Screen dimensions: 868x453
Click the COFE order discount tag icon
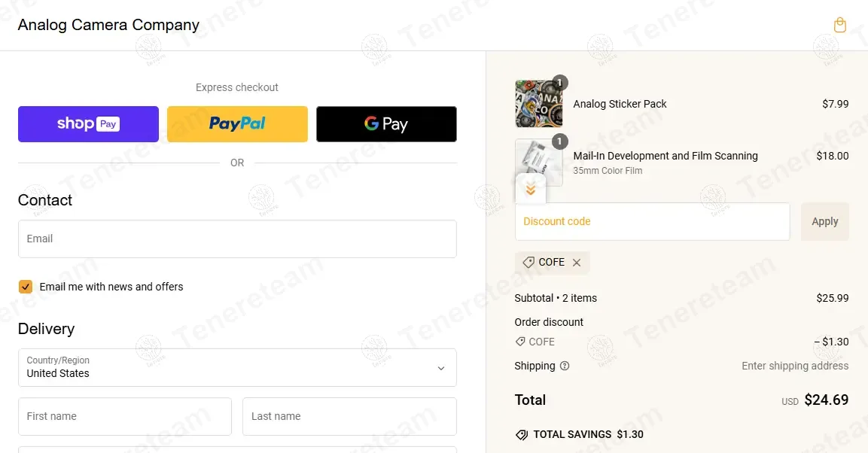tap(519, 342)
